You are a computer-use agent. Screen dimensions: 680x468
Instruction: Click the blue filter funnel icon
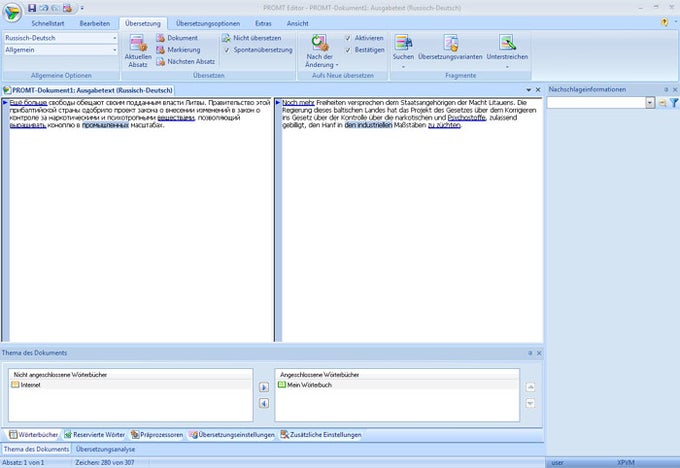point(674,103)
